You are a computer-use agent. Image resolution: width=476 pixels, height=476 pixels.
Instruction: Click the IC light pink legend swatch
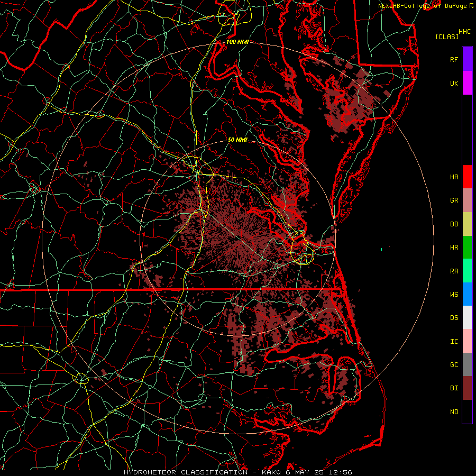(467, 341)
